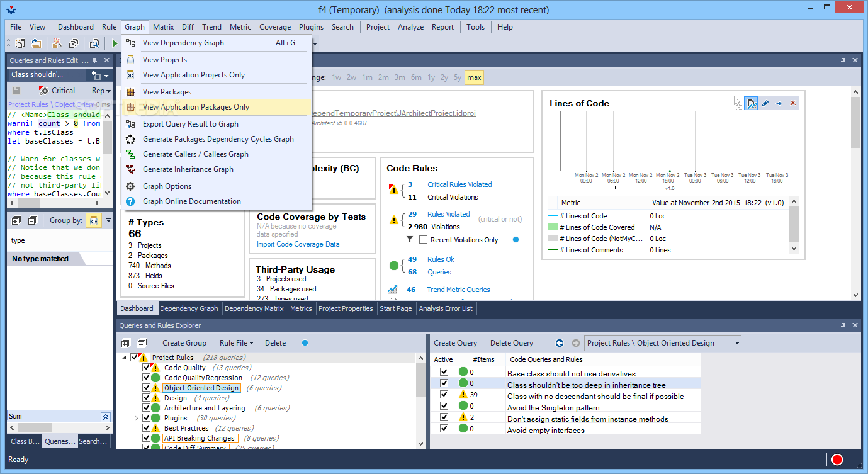Open Import Code Coverage Data link
This screenshot has width=868, height=474.
click(298, 244)
